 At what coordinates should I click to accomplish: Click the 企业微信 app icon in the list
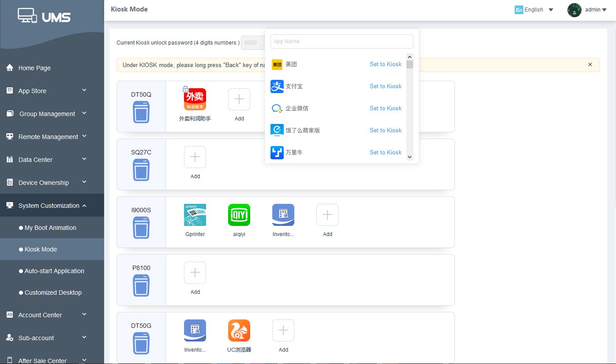pos(277,109)
